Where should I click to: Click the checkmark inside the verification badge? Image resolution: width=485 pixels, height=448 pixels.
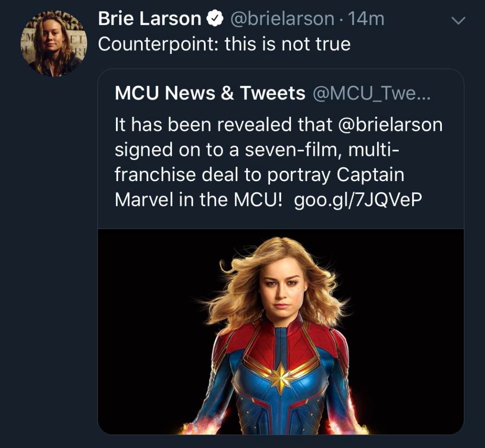[x=214, y=18]
